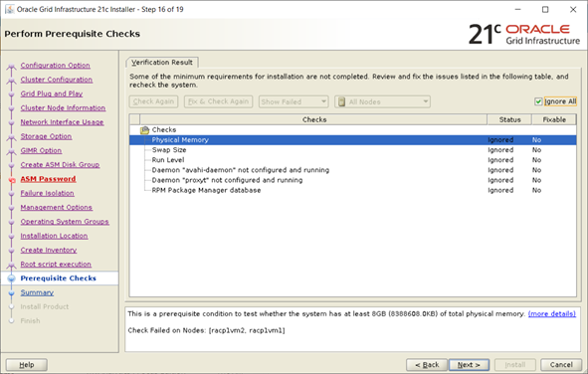Minimize the installer window
Image resolution: width=588 pixels, height=374 pixels.
point(518,10)
